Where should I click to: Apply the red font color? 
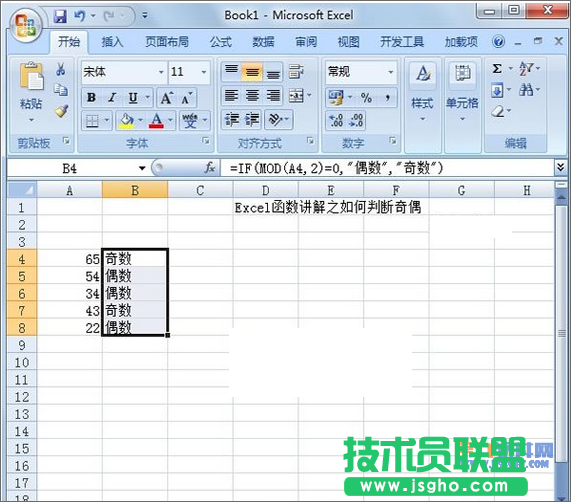coord(156,121)
